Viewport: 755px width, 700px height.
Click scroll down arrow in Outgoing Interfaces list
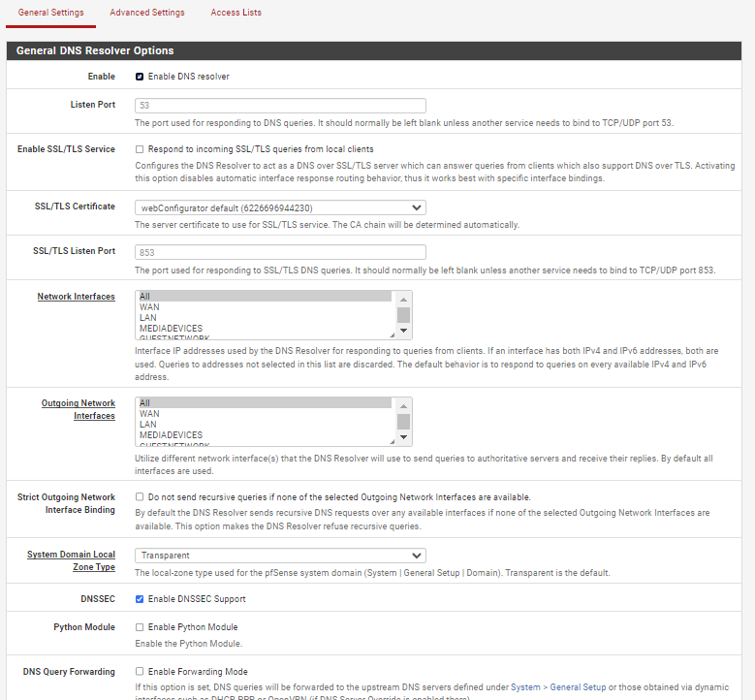pos(403,437)
